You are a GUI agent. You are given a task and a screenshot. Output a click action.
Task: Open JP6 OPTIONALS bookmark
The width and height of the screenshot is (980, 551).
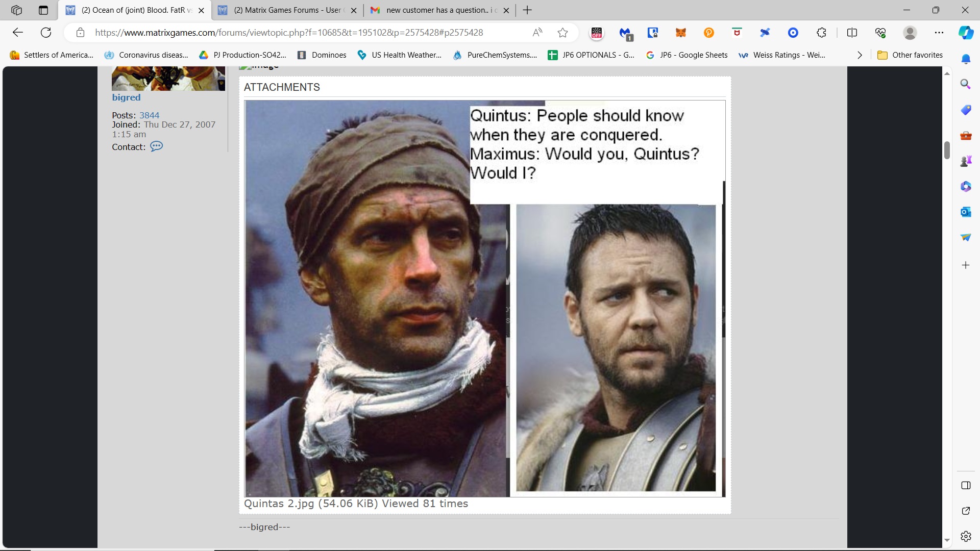591,55
